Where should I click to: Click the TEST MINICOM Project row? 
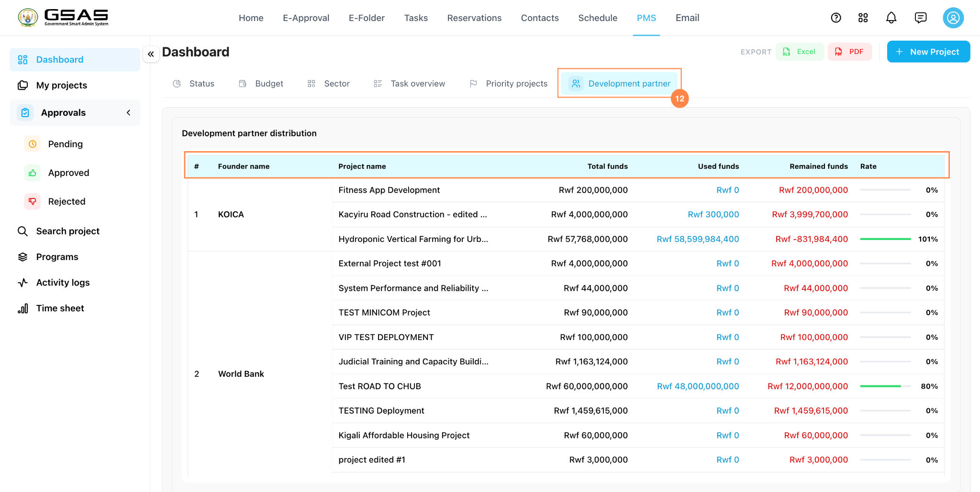pyautogui.click(x=638, y=313)
